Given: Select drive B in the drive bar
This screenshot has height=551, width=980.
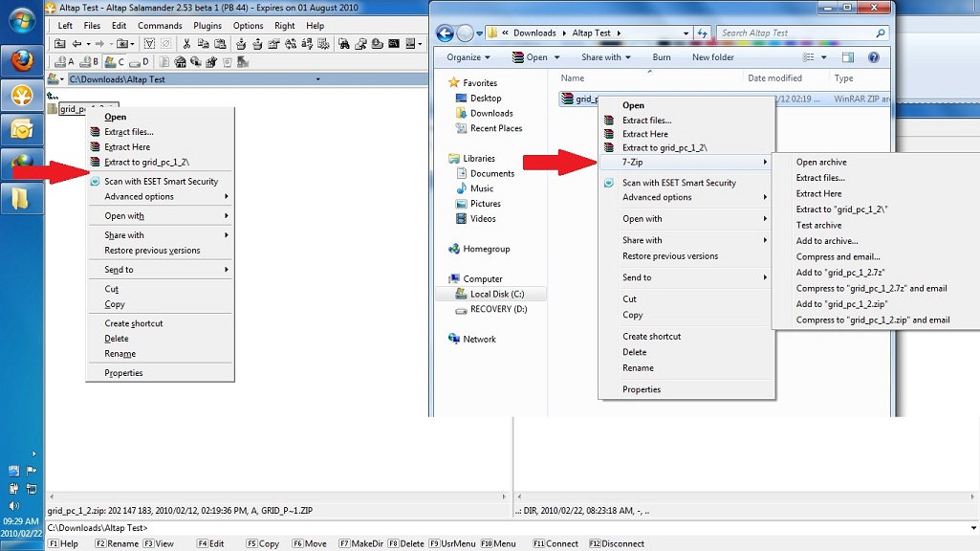Looking at the screenshot, I should [x=89, y=62].
